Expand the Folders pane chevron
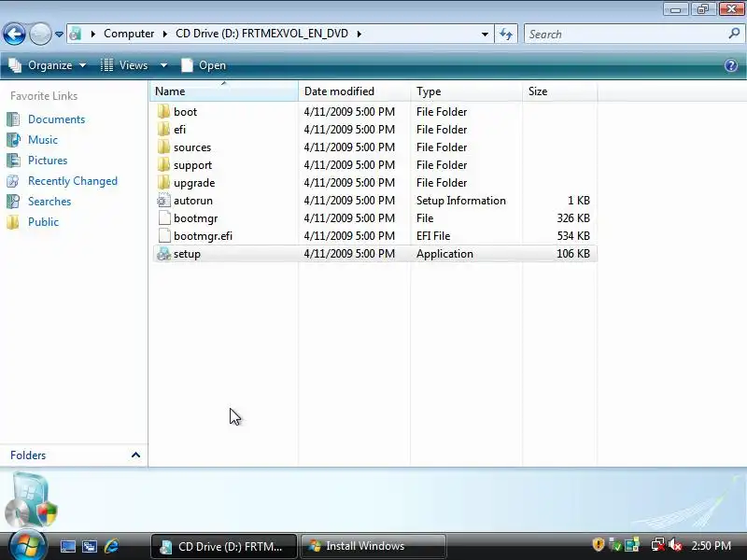 [135, 455]
